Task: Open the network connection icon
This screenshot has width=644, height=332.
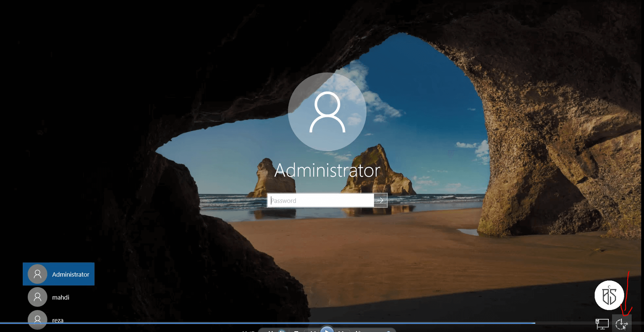Action: point(602,324)
